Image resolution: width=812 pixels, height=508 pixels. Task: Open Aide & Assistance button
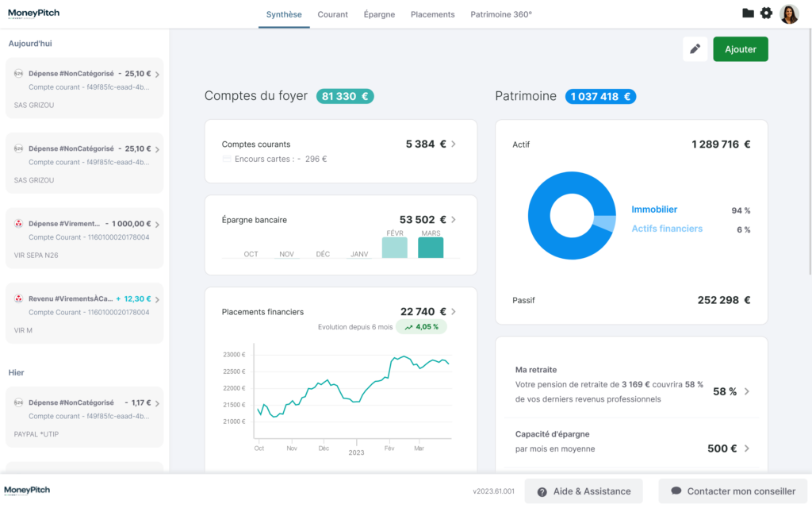pyautogui.click(x=584, y=491)
